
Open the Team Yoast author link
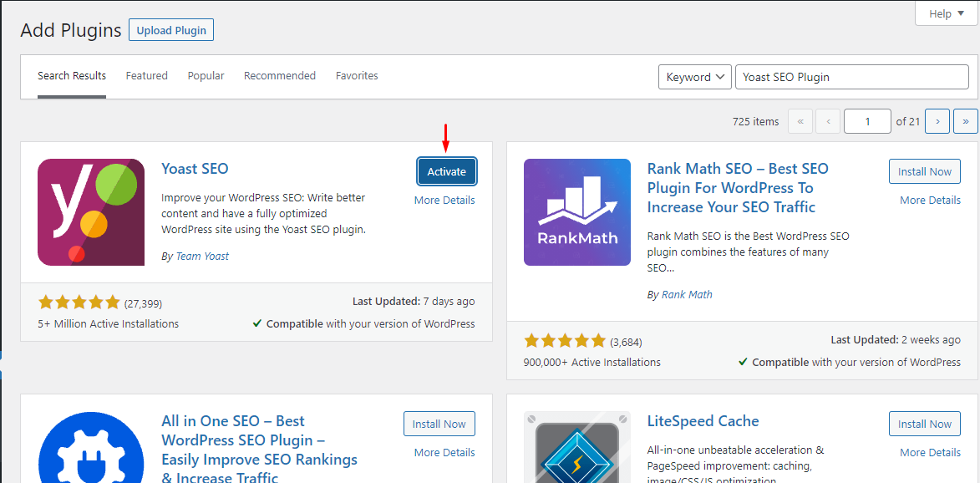202,257
